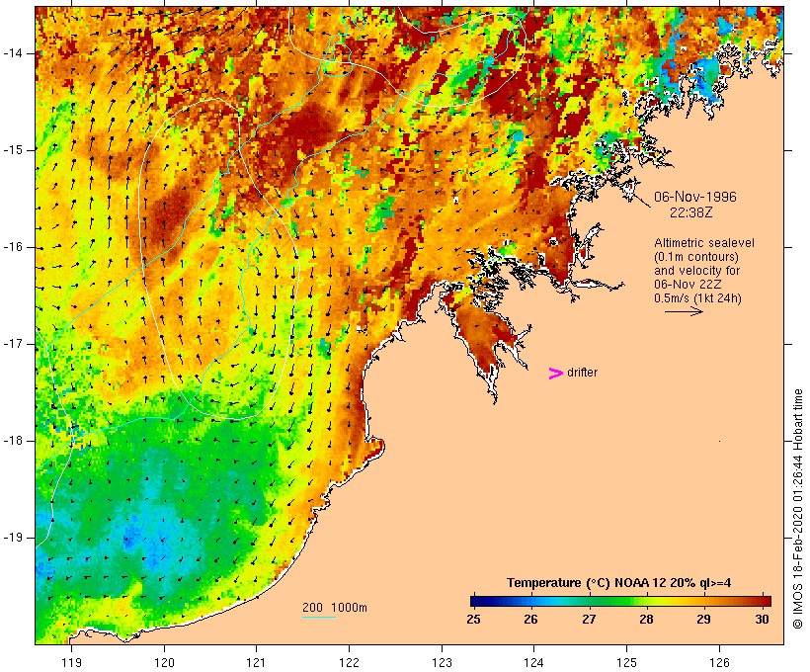Click the '200 1000m' depth contour label
The height and width of the screenshot is (672, 810).
coord(335,608)
